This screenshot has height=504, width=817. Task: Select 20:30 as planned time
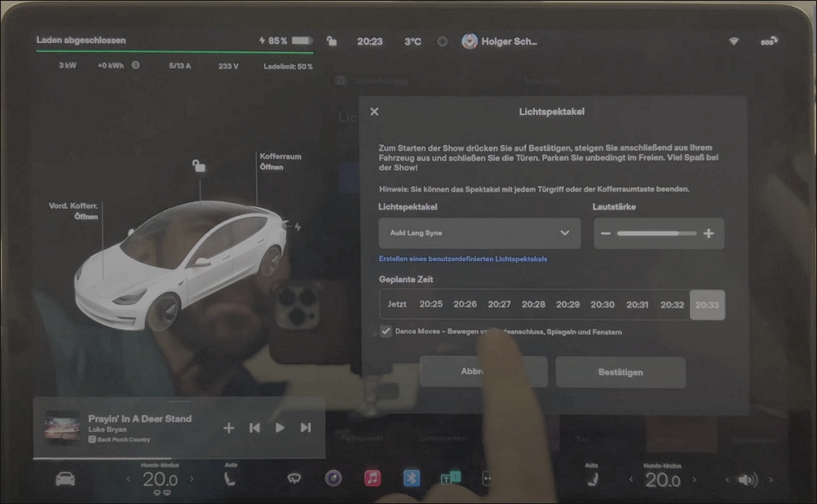(603, 304)
